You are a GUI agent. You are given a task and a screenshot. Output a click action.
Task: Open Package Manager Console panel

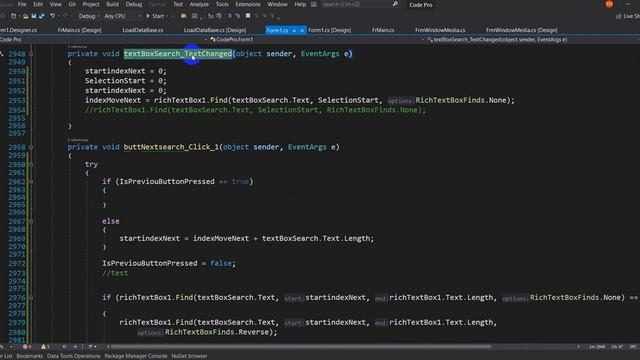pyautogui.click(x=136, y=356)
